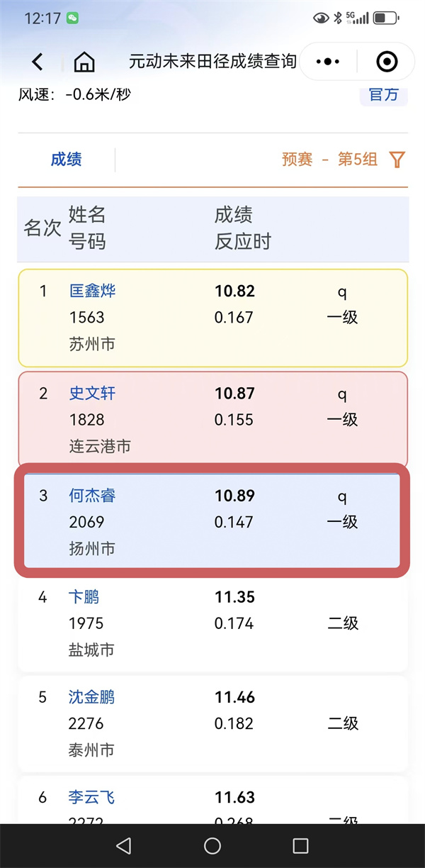Tap 何杰睿's name in the highlighted row
This screenshot has height=868, width=425.
click(x=93, y=496)
